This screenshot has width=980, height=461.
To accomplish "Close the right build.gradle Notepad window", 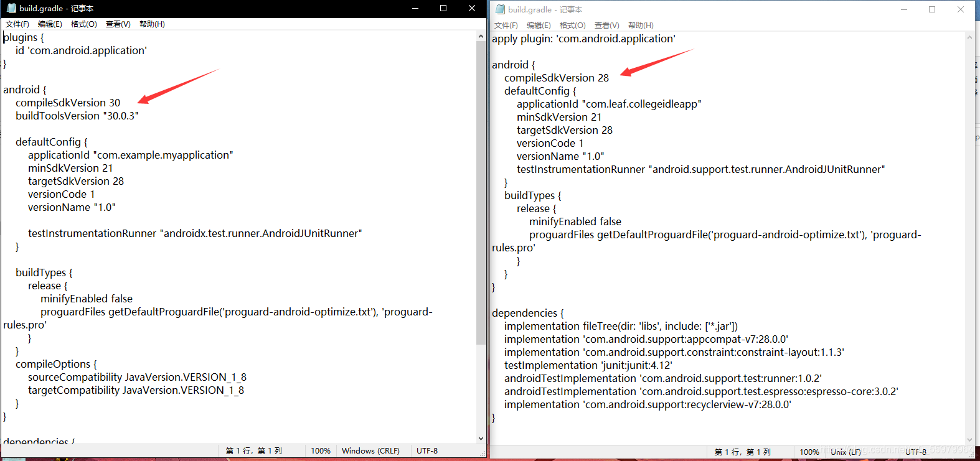I will click(961, 9).
